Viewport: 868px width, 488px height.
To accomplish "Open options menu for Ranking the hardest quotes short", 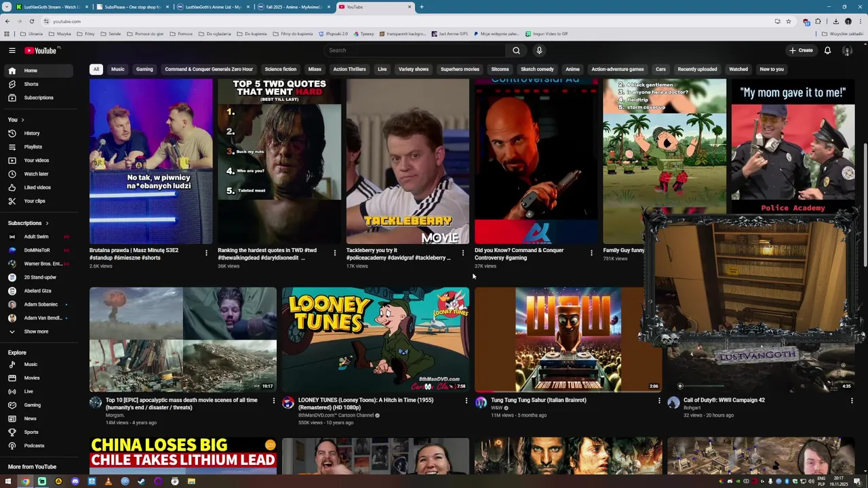I will [334, 253].
